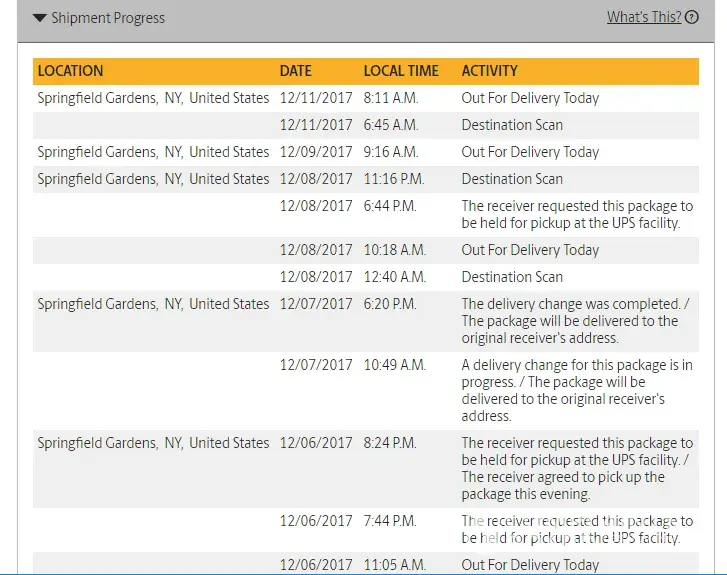This screenshot has height=575, width=727.
Task: Click Springfield Gardens location in 8:24 P.M. row
Action: tap(153, 443)
